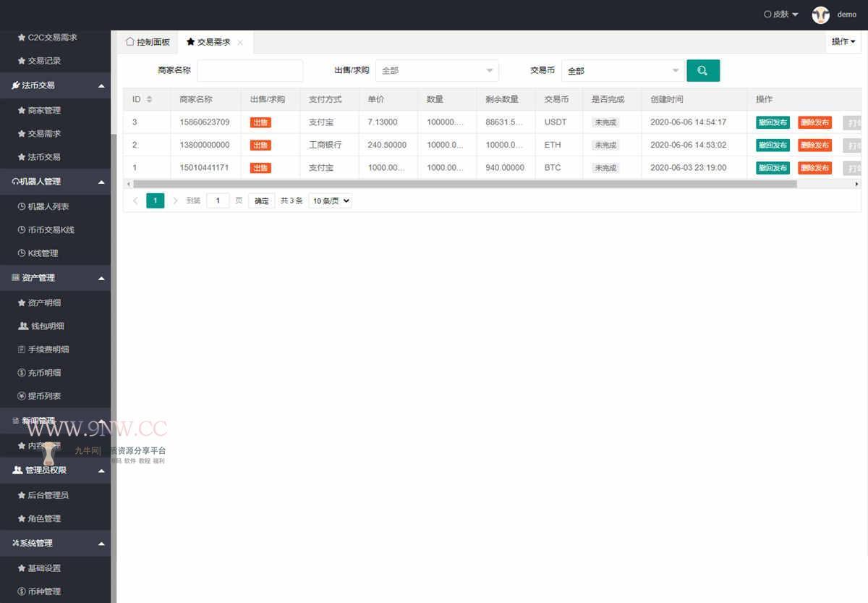
Task: Click the demo user avatar picture
Action: click(821, 14)
